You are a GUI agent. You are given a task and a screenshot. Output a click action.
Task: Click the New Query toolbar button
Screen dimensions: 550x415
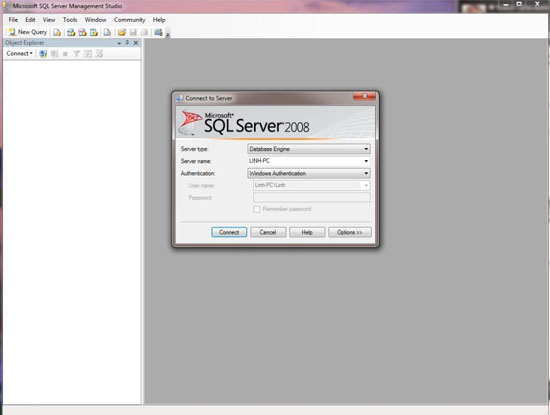pos(28,32)
